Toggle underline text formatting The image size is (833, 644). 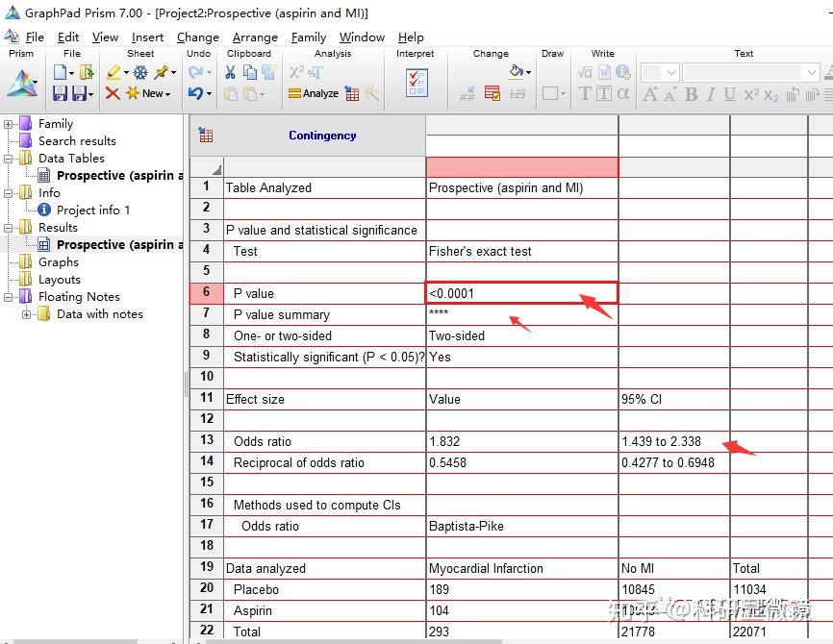coord(729,94)
